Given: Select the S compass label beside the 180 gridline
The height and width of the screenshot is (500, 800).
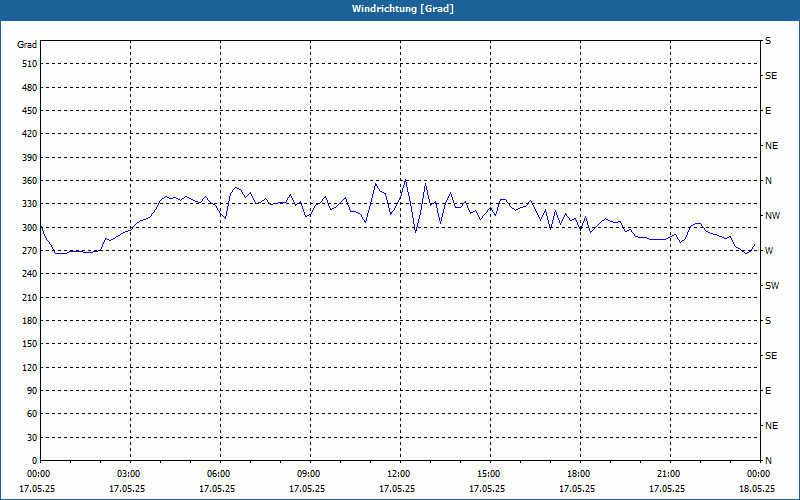Looking at the screenshot, I should [x=768, y=321].
